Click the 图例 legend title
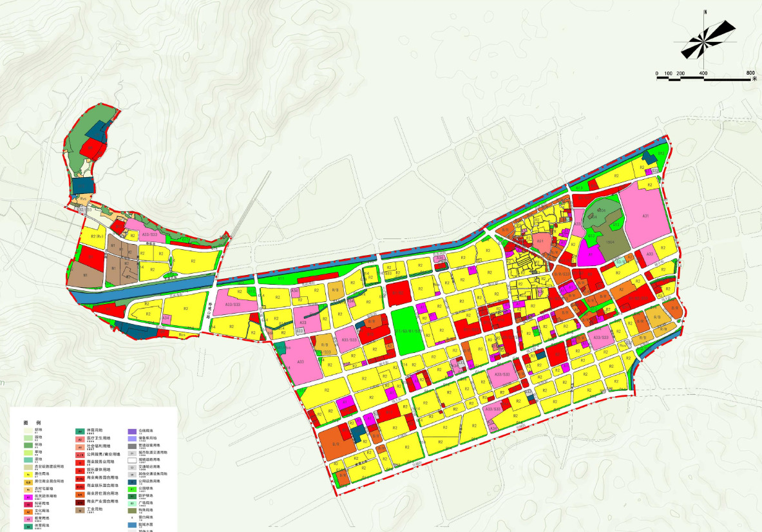This screenshot has height=532, width=762. 32,423
